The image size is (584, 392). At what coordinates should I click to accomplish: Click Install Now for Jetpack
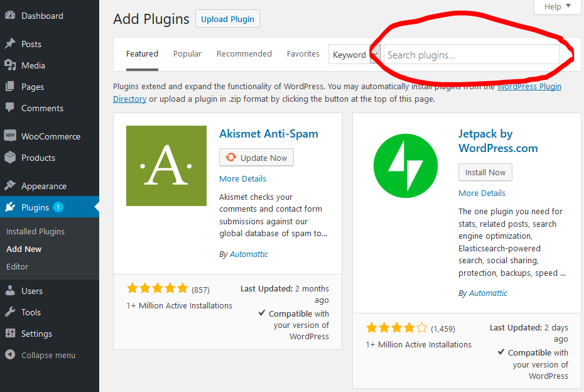pyautogui.click(x=485, y=172)
